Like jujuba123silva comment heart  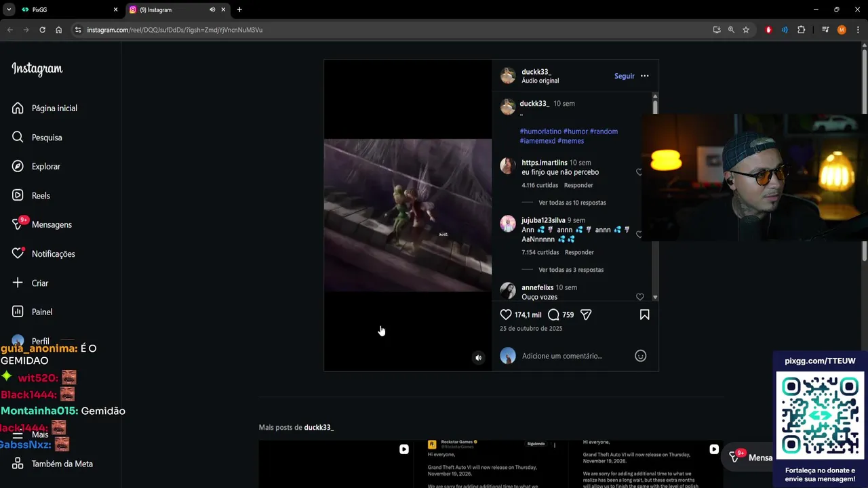[639, 235]
